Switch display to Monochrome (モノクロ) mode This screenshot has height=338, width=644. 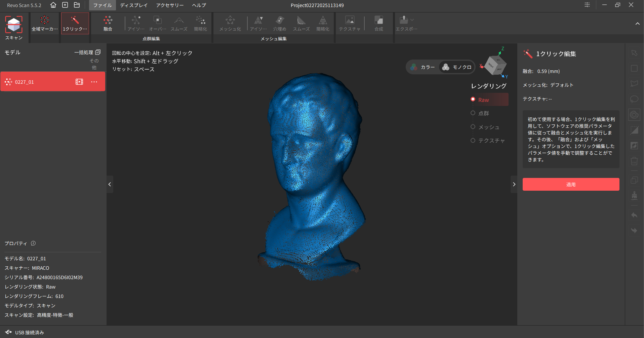pos(457,67)
